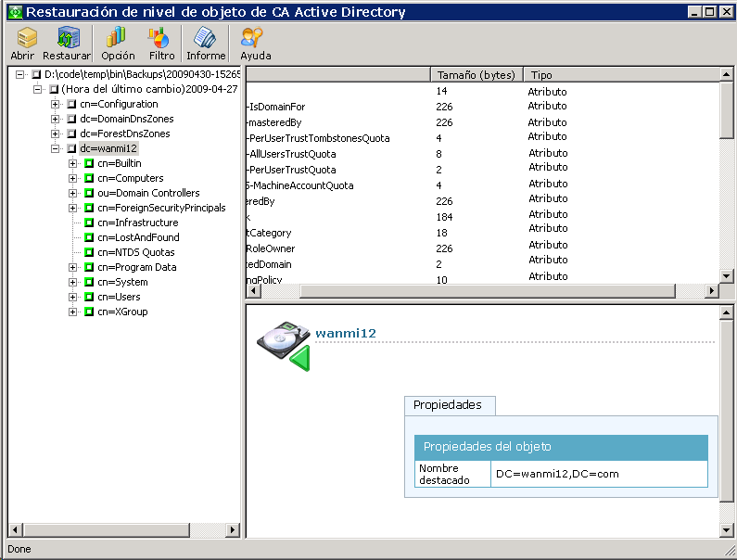737x560 pixels.
Task: Toggle the cn=Configuration checkbox
Action: coord(71,104)
